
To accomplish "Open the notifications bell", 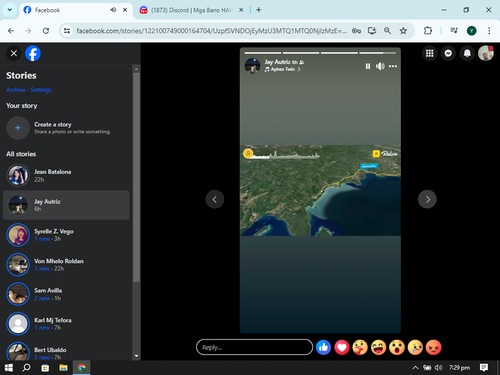I will [467, 53].
